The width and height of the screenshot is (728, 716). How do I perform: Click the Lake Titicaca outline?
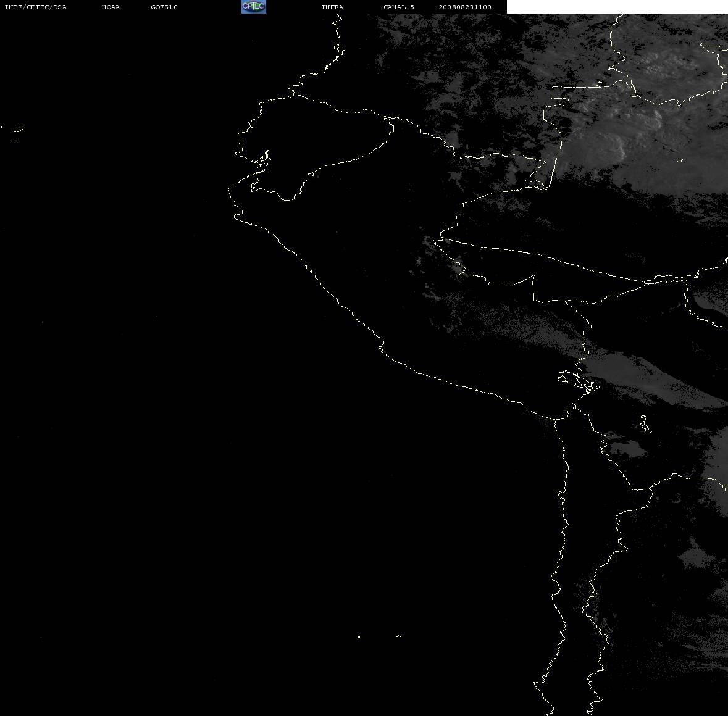tap(578, 381)
